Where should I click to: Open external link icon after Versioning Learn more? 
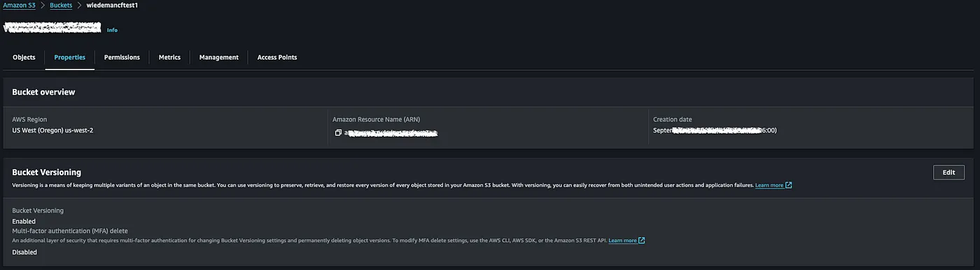coord(789,185)
